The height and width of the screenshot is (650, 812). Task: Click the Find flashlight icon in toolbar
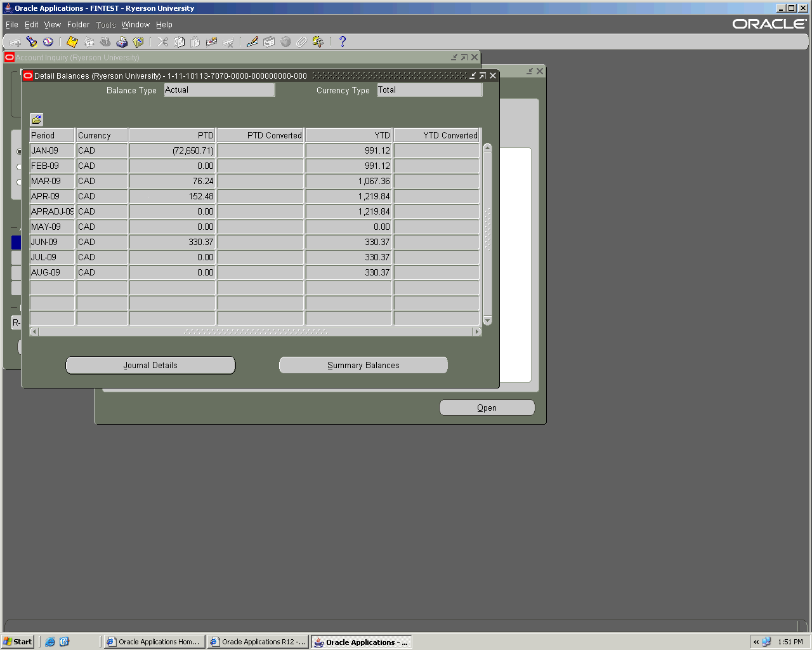point(32,42)
